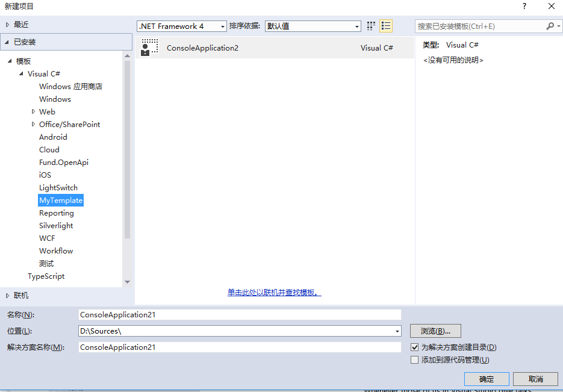This screenshot has height=392, width=563.
Task: Switch to medium icons list view
Action: click(x=386, y=26)
